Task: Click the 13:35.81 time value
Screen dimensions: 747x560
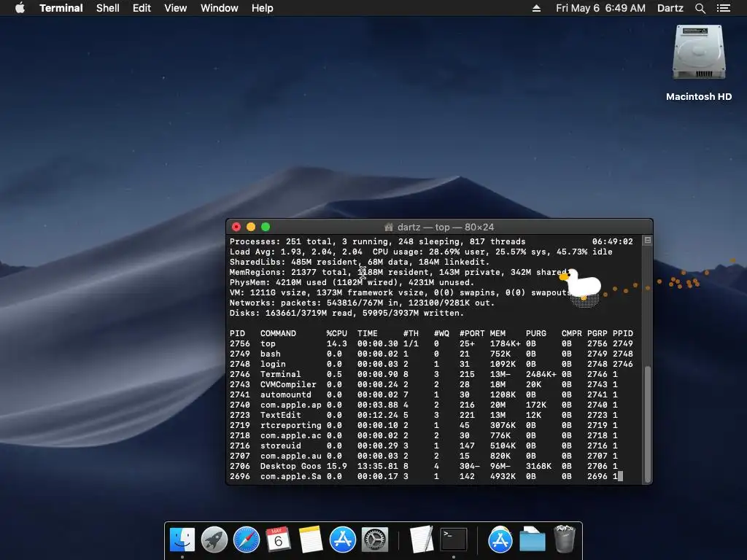Action: point(378,466)
